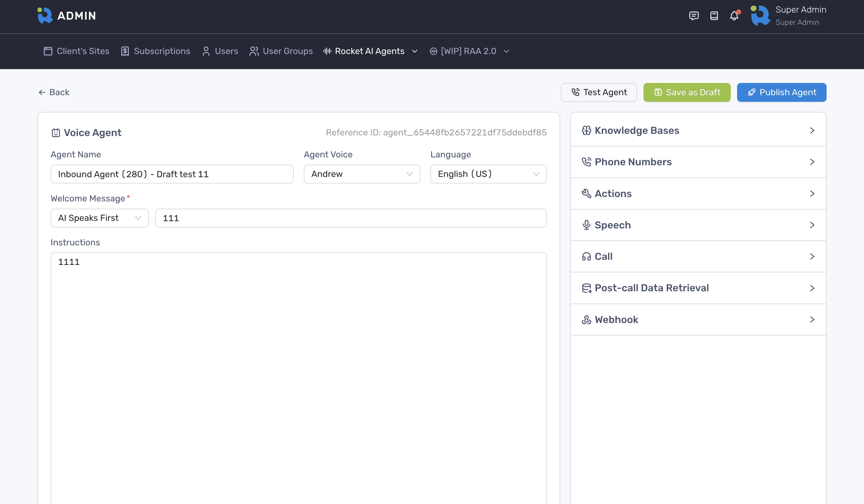Viewport: 864px width, 504px height.
Task: Open the Agent Voice dropdown showing Andrew
Action: point(362,174)
